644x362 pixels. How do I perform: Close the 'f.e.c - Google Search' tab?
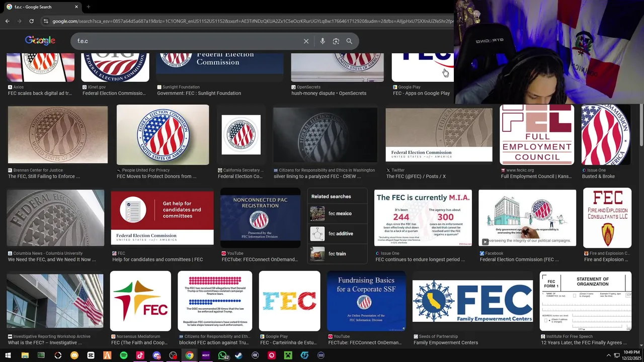point(76,7)
